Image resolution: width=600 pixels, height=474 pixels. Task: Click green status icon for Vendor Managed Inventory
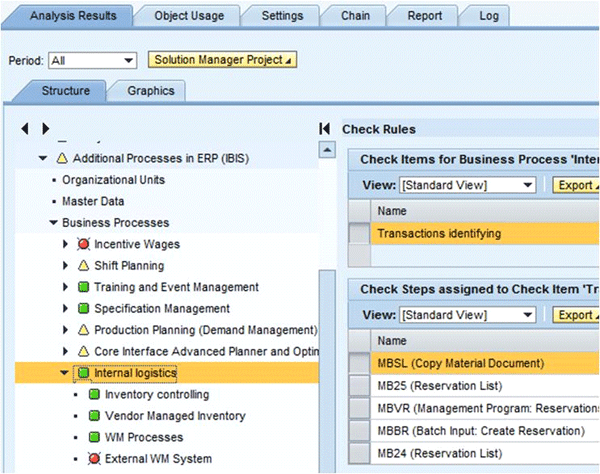tap(94, 416)
